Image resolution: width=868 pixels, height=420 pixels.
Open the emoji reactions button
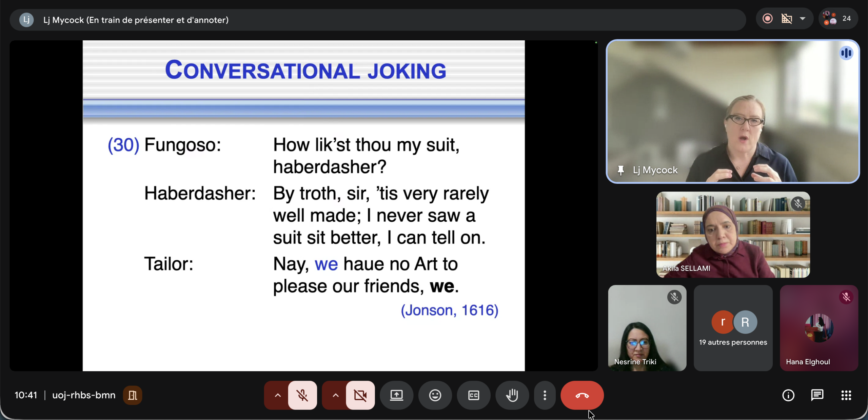[x=435, y=395]
